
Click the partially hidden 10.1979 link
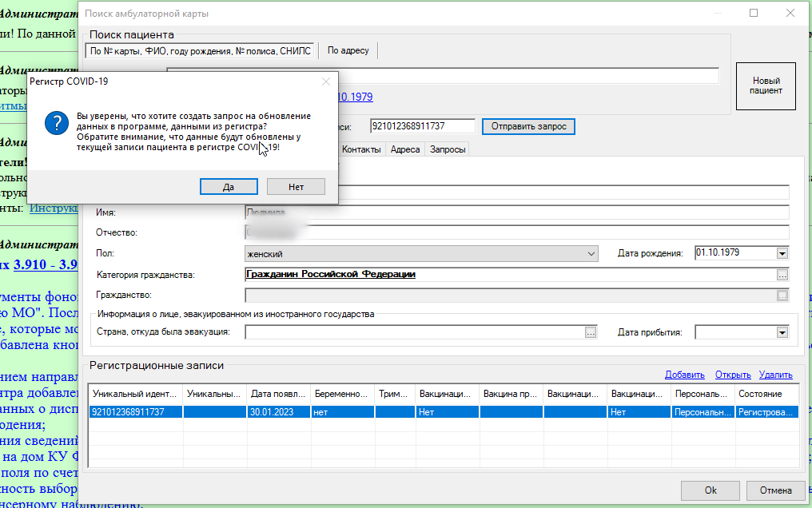(355, 97)
